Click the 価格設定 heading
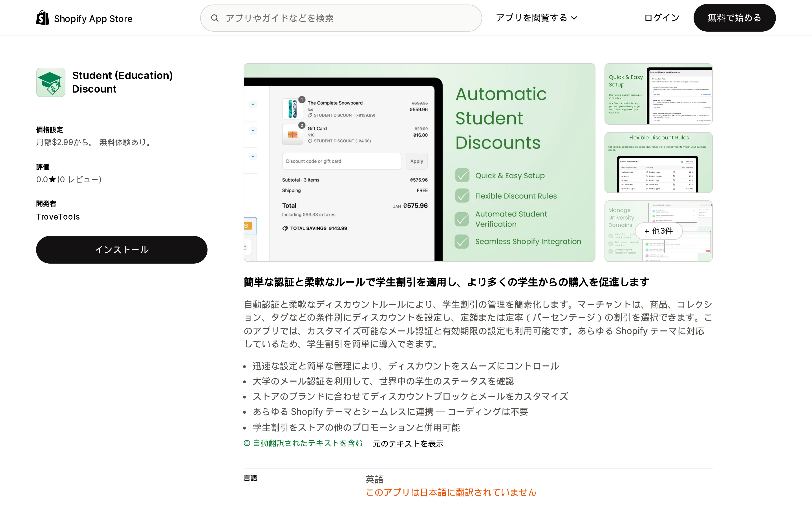This screenshot has height=508, width=812. [x=50, y=130]
